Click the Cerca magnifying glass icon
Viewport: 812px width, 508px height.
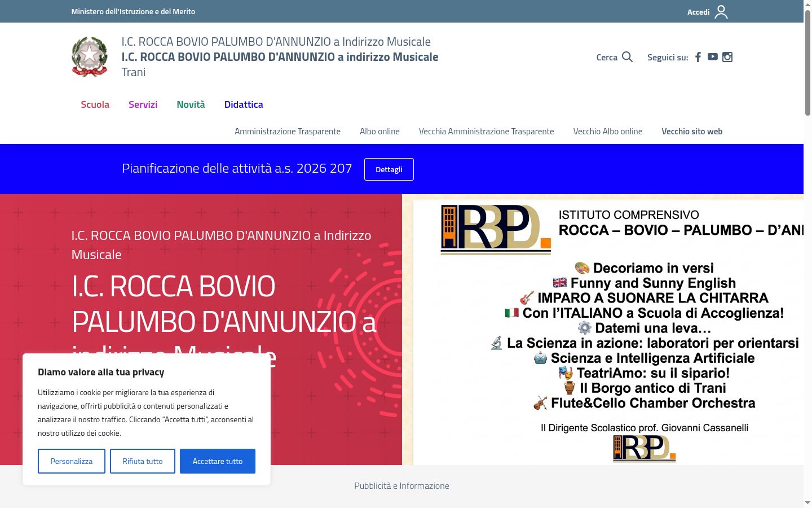627,57
